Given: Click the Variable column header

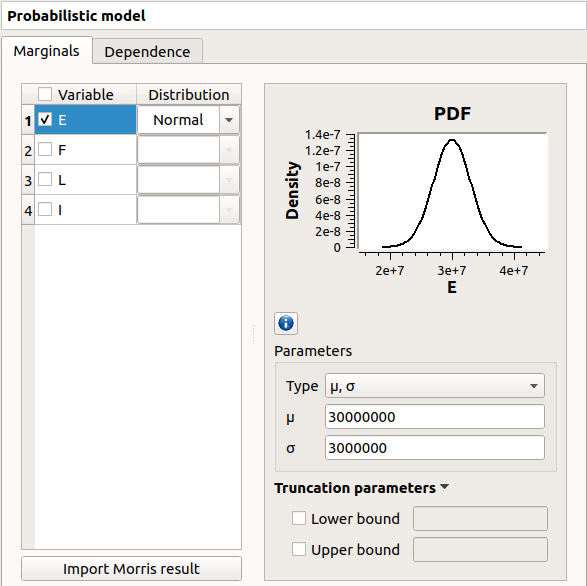Looking at the screenshot, I should 85,94.
